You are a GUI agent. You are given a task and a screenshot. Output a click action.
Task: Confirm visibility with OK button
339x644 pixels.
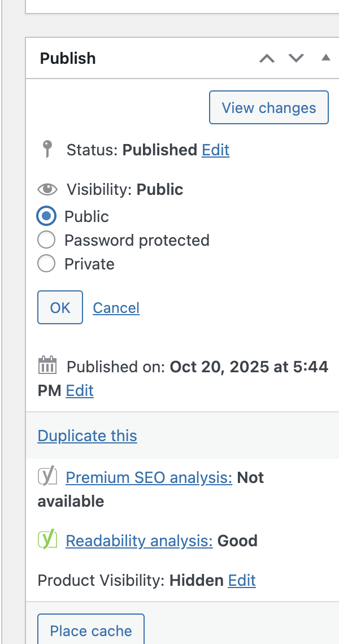tap(60, 307)
